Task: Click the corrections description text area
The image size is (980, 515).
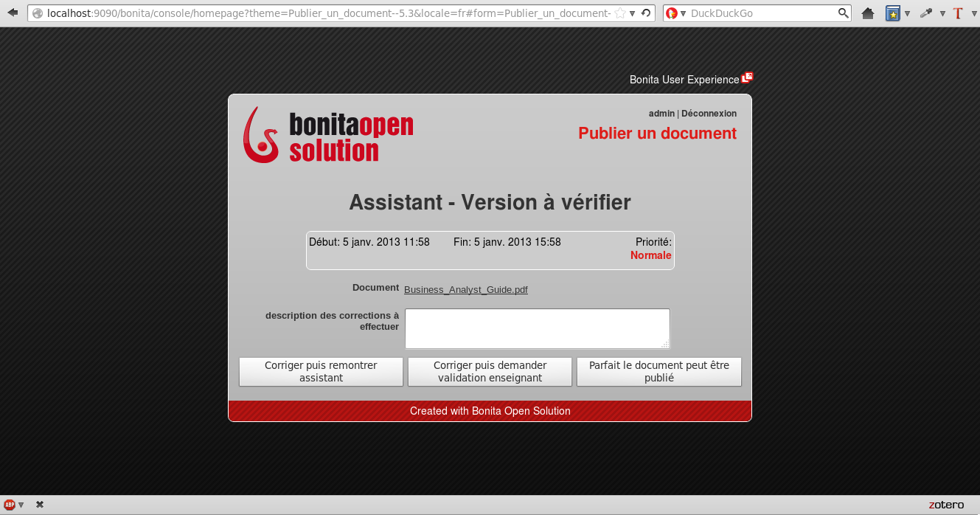Action: 538,328
